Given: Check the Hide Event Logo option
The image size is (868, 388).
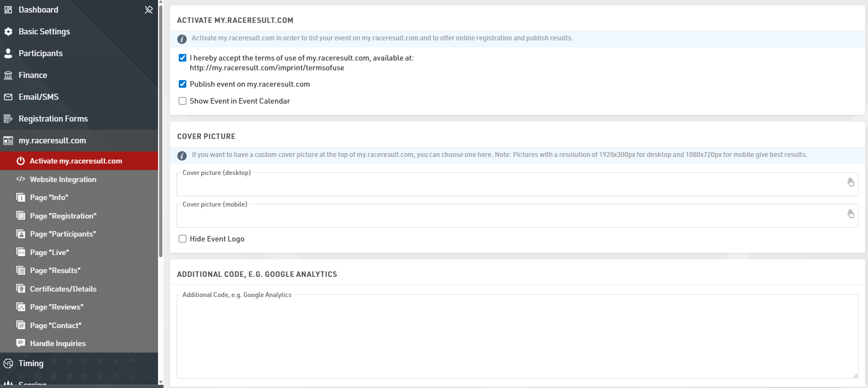Looking at the screenshot, I should 183,239.
